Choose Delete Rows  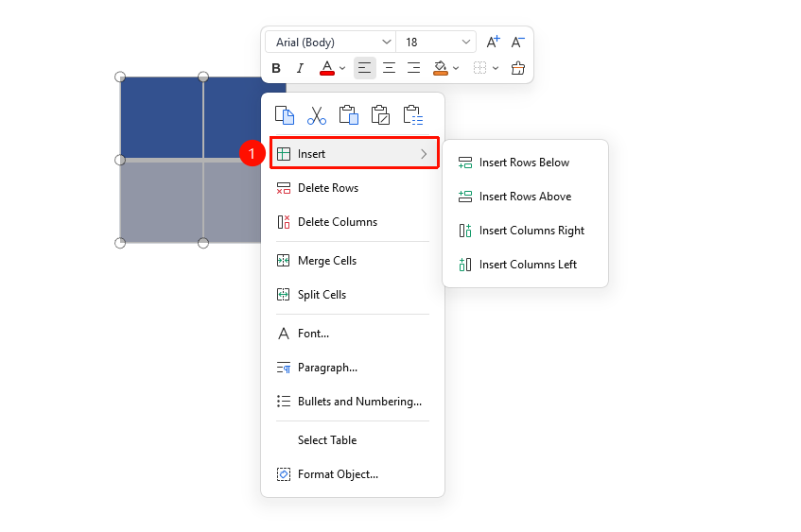pyautogui.click(x=353, y=188)
